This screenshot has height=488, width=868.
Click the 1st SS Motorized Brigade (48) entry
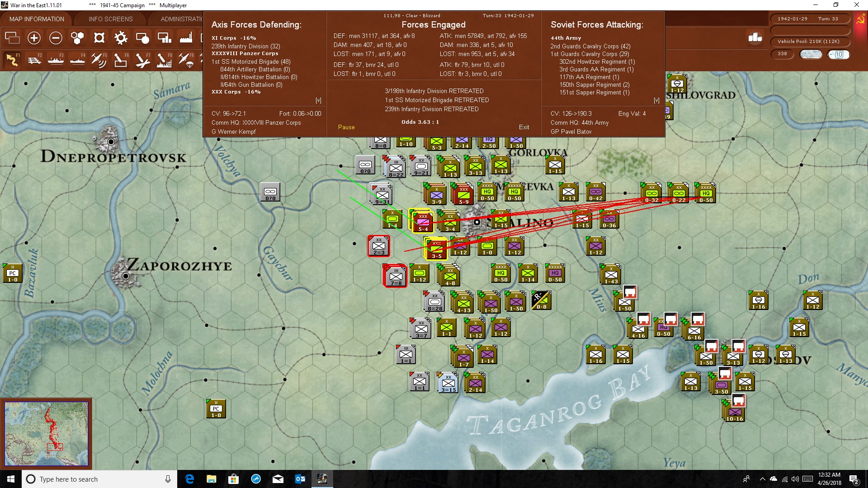pos(251,61)
